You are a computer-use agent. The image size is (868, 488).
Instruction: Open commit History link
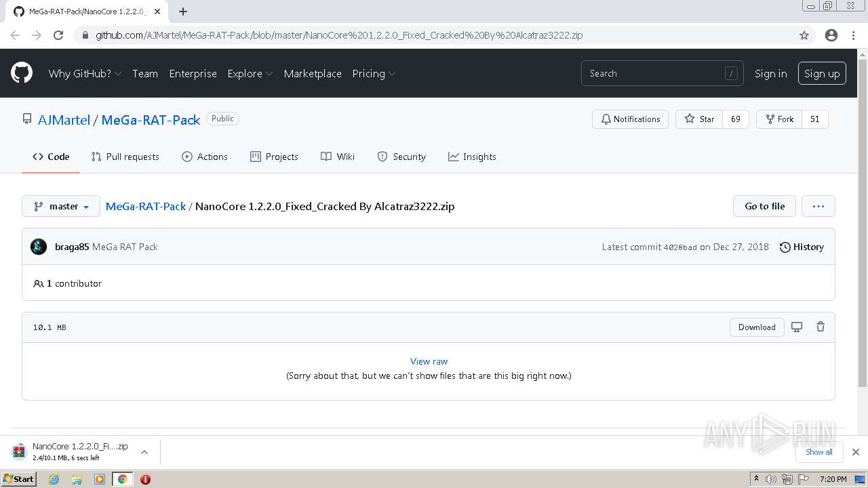[x=802, y=247]
